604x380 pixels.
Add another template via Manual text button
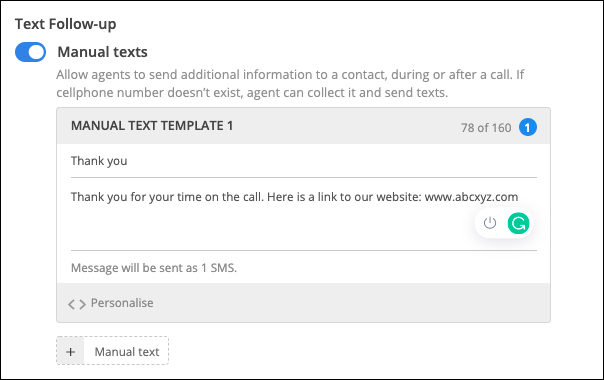click(112, 351)
